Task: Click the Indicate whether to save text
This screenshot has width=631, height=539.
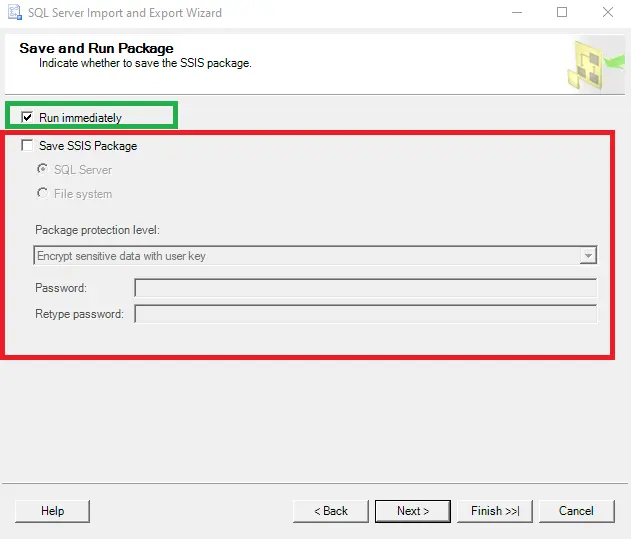Action: 145,63
